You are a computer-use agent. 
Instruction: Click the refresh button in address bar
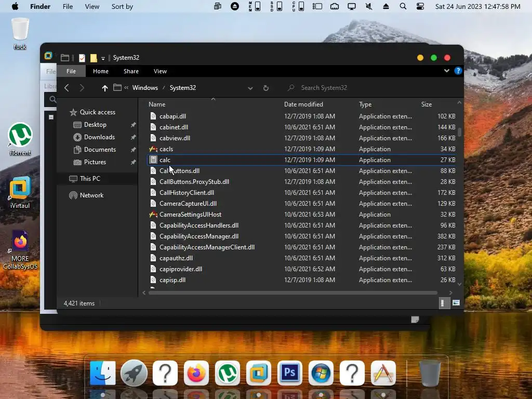pos(266,88)
